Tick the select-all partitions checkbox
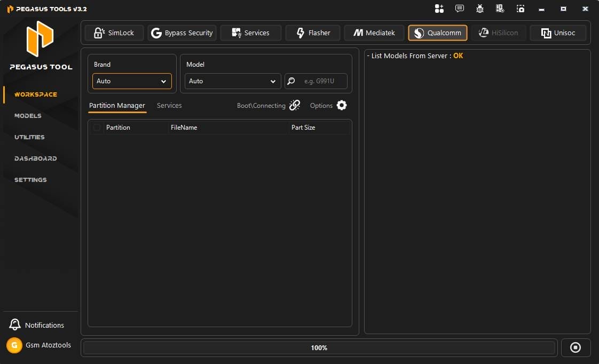Image resolution: width=599 pixels, height=364 pixels. point(97,127)
